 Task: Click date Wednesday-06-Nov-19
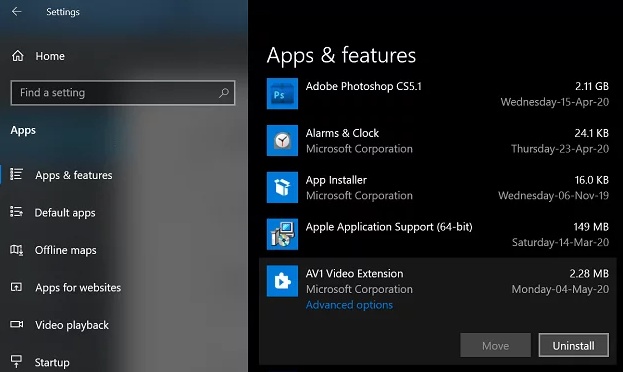point(553,196)
